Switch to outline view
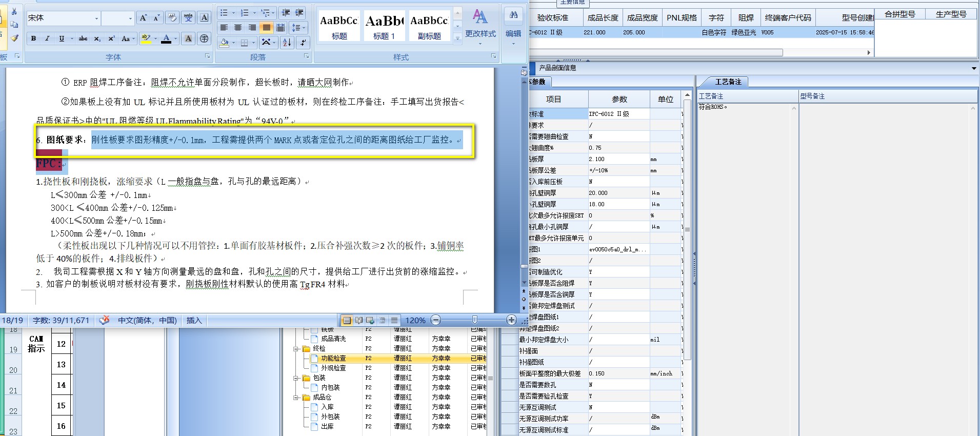 (x=382, y=321)
